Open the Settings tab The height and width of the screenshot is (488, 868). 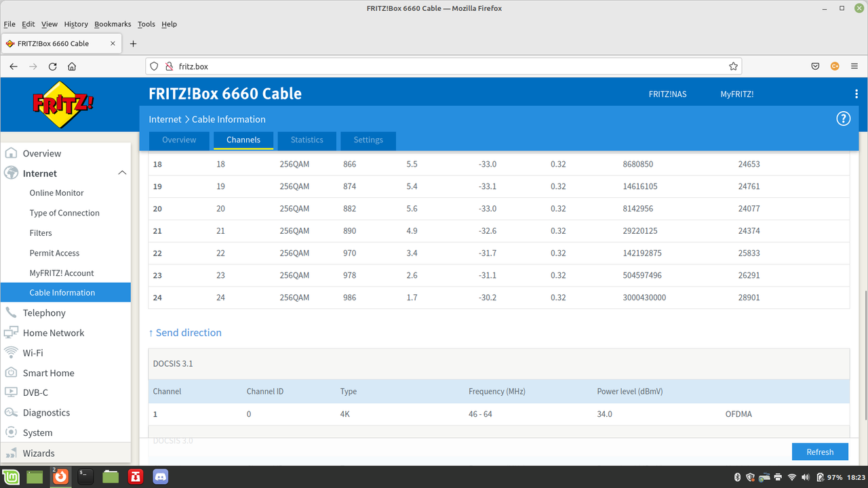[368, 140]
